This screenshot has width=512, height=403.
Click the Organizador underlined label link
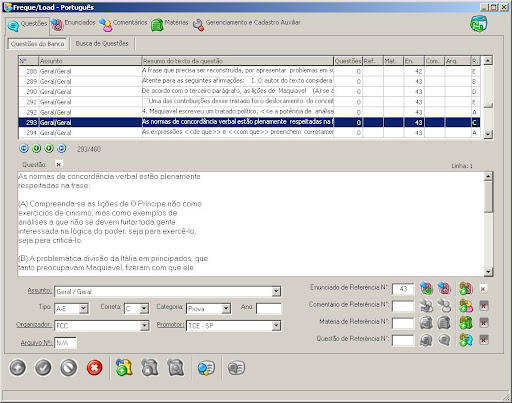coord(34,325)
